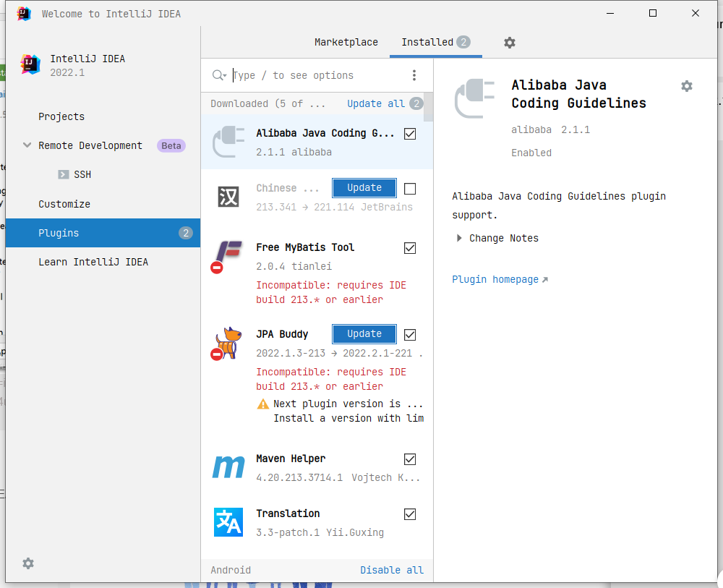Select the Chinese Language Pack plugin icon

[x=228, y=196]
